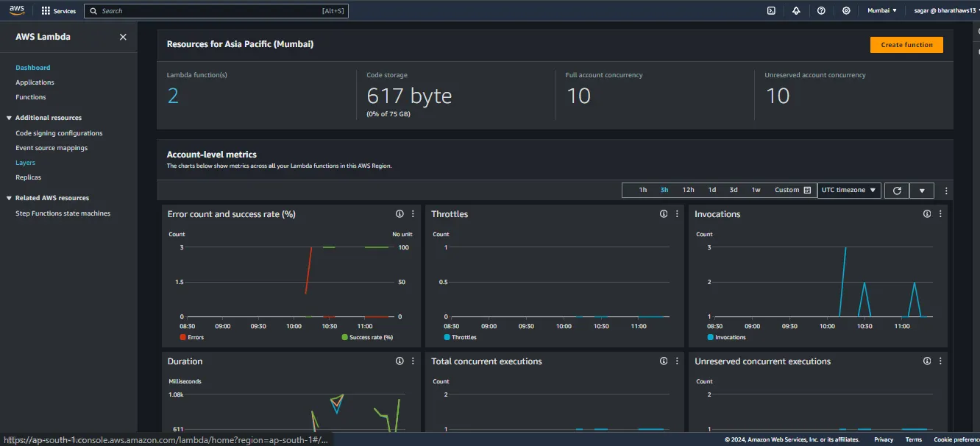Select the 1h time range
This screenshot has height=446, width=980.
coord(643,190)
